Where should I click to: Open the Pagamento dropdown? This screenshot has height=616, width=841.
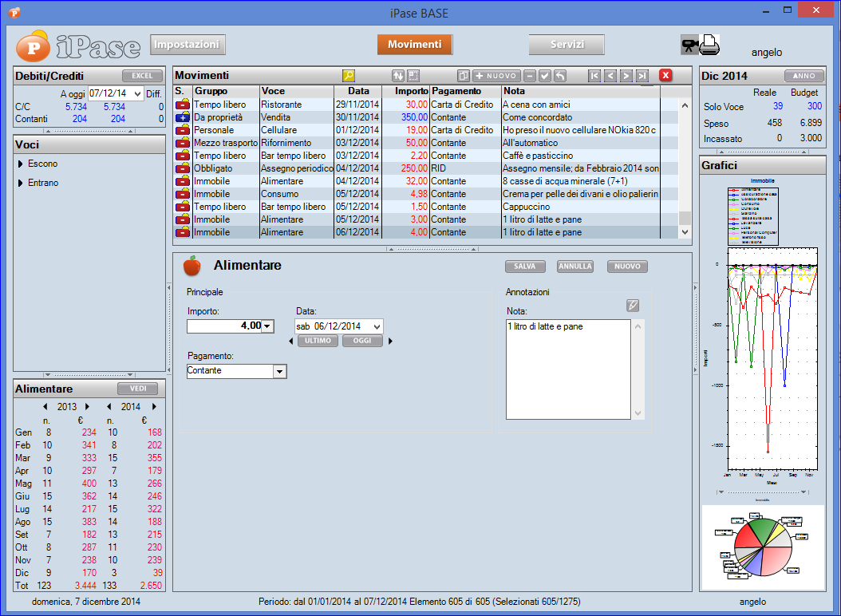coord(279,371)
